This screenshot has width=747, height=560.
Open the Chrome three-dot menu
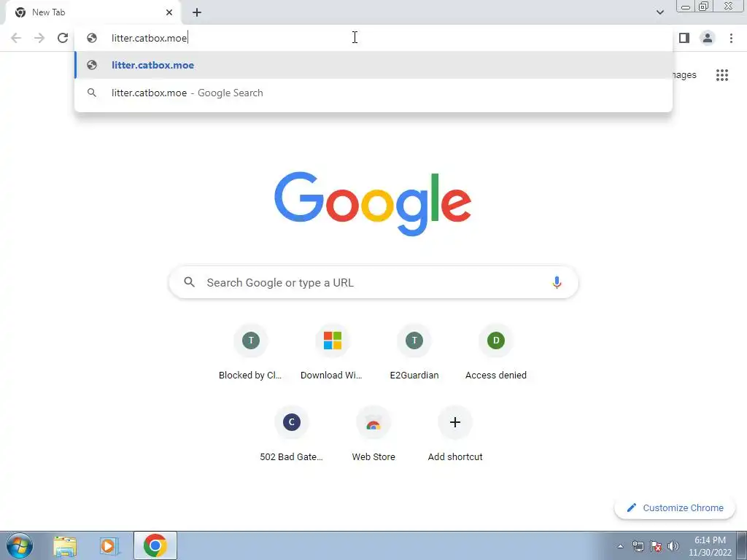(731, 38)
